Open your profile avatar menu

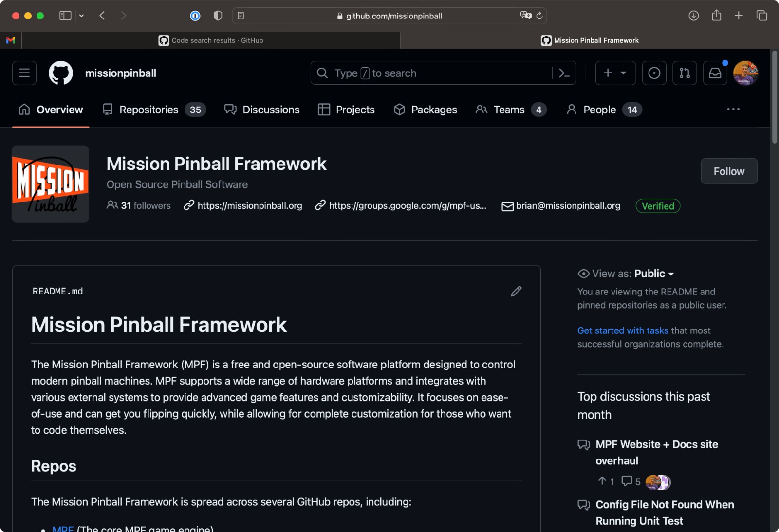[x=746, y=73]
